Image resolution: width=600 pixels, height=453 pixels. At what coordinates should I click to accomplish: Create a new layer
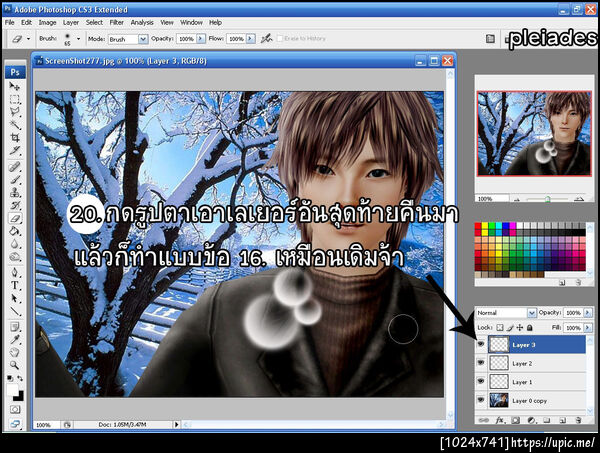pyautogui.click(x=562, y=420)
